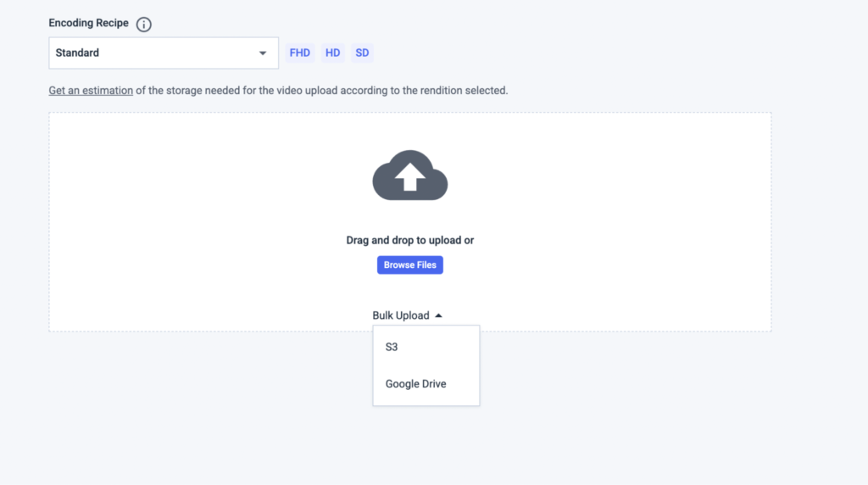Click empty space inside the dashed upload zone
This screenshot has height=485, width=868.
coord(212,220)
